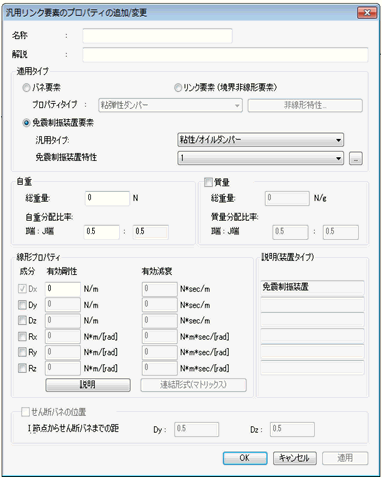The image size is (382, 478).
Task: Close the 汎用リンク要素 dialog
Action: [x=367, y=13]
